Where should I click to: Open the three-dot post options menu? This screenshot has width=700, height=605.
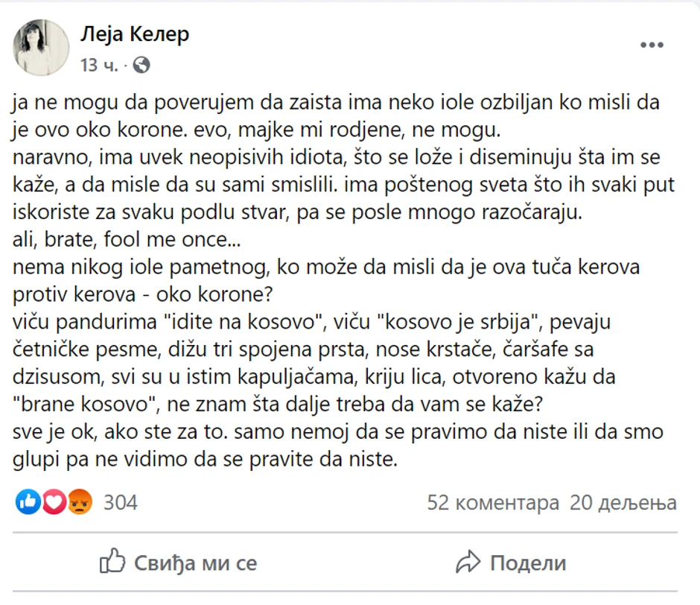pos(652,43)
